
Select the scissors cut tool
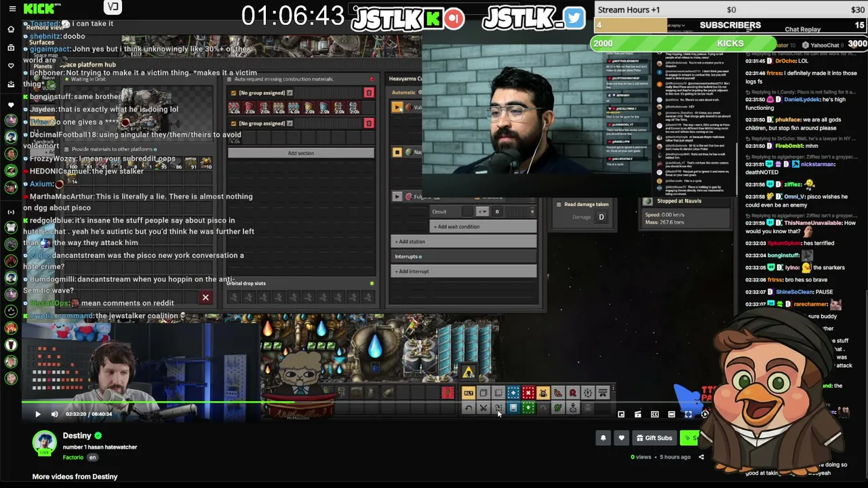click(484, 408)
